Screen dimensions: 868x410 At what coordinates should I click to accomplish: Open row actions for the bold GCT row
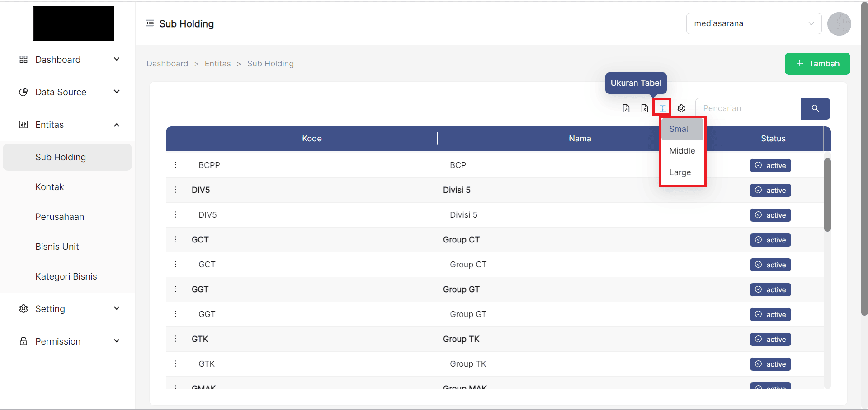pyautogui.click(x=175, y=240)
